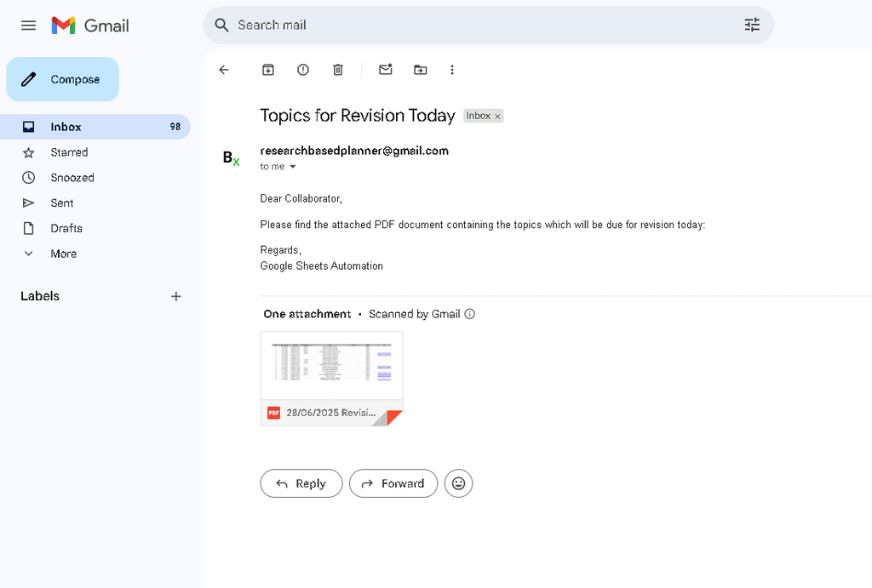
Task: Show details dropdown next to 'to me'
Action: tap(293, 167)
